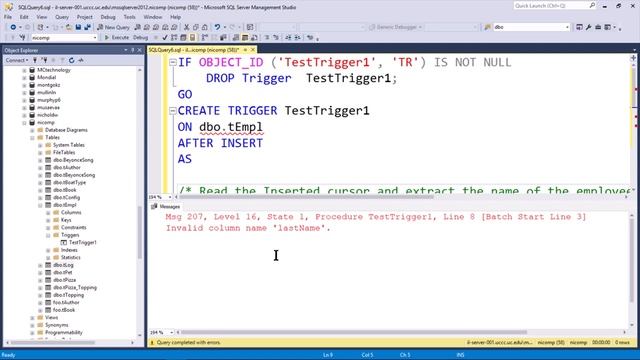The width and height of the screenshot is (640, 360).
Task: Collapse the Triggers folder node
Action: 48,235
